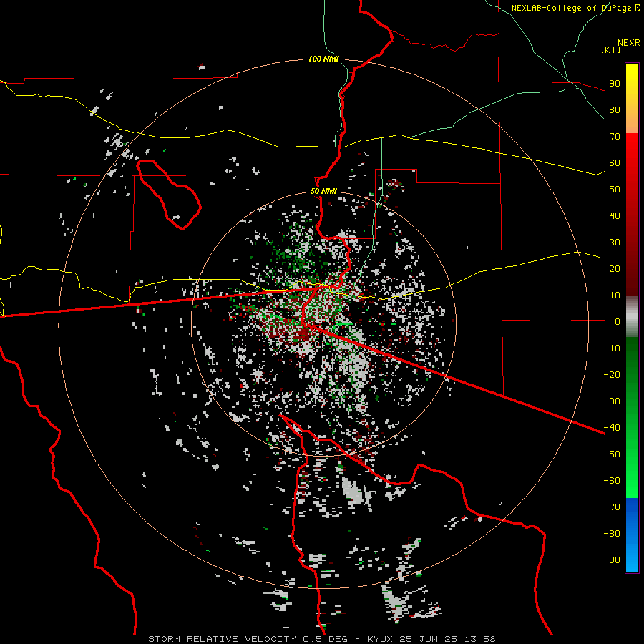Click the gray zero-velocity segment of the scale
Viewport: 644px width, 644px height.
(x=632, y=317)
